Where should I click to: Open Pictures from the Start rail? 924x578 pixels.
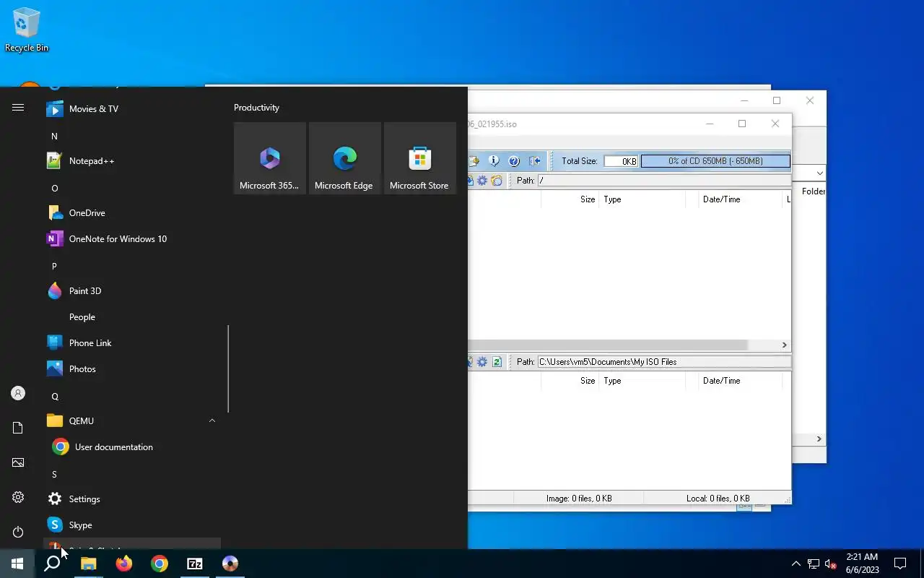point(18,462)
